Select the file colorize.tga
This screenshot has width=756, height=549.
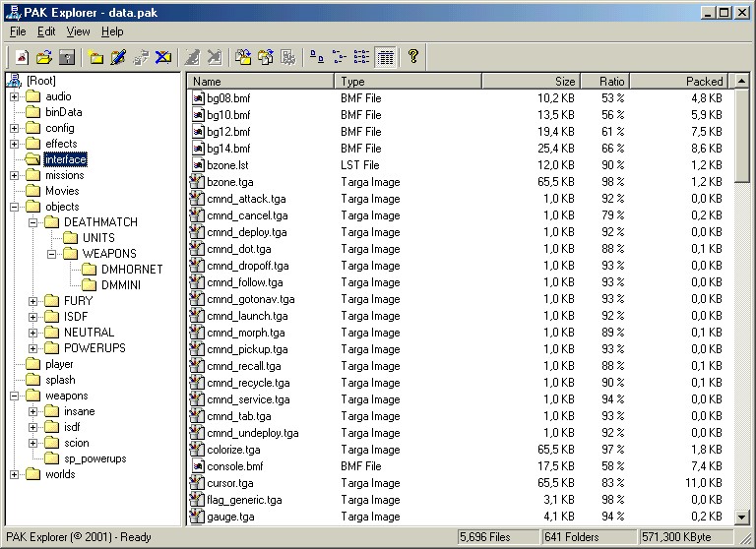[x=233, y=450]
